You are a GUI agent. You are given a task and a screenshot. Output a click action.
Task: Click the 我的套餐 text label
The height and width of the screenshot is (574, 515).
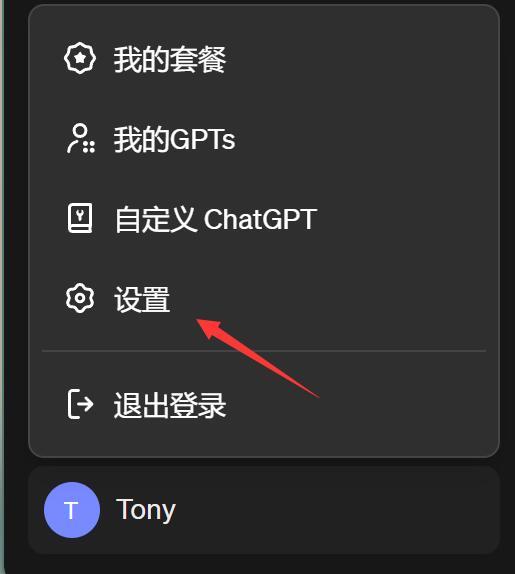170,59
